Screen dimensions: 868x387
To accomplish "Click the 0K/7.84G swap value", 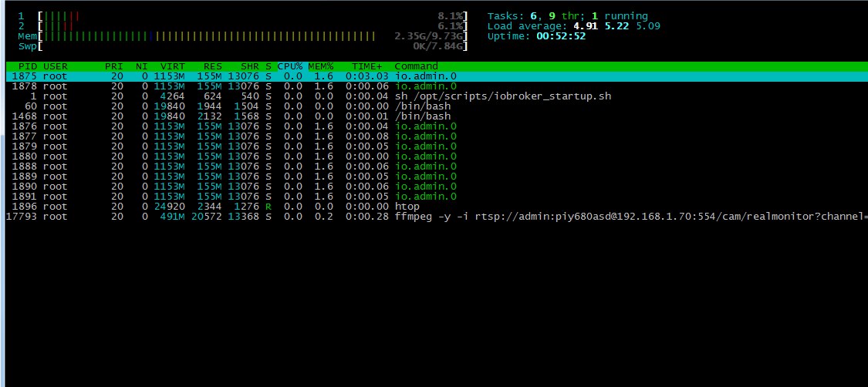I will [438, 46].
